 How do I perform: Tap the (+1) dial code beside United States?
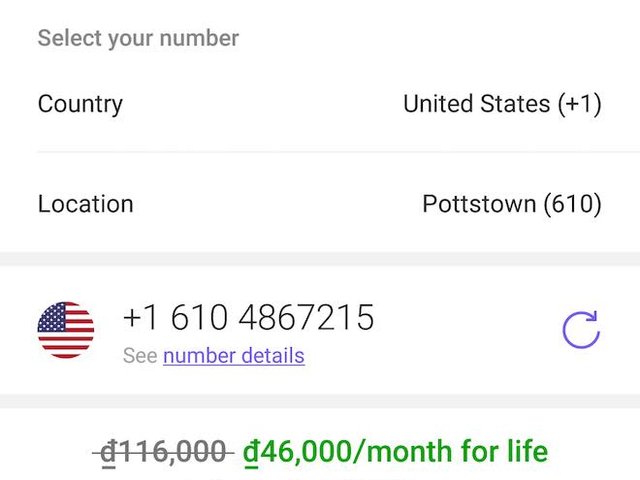pyautogui.click(x=580, y=104)
